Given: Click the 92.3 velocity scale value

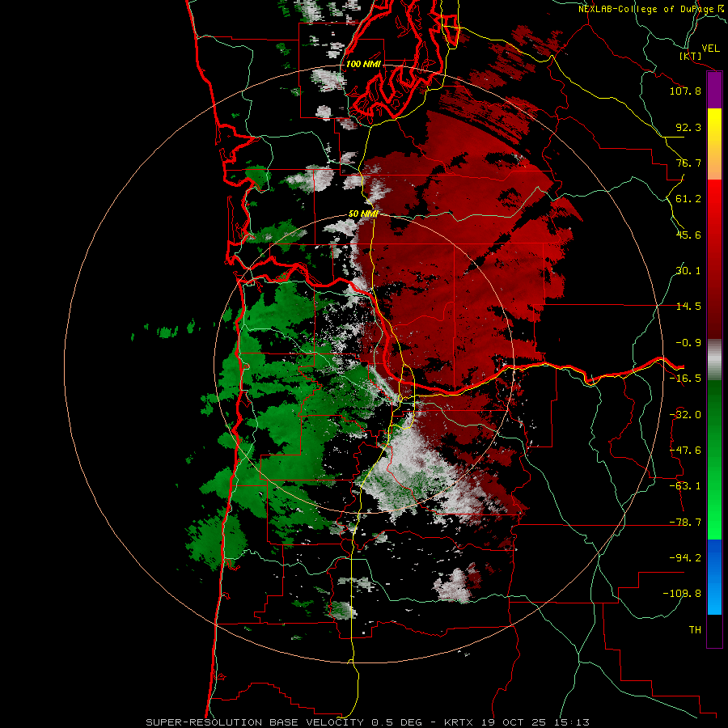Looking at the screenshot, I should tap(688, 127).
